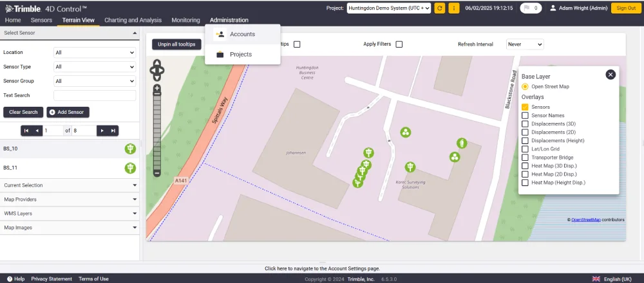Tick the Apply Filters checkbox

[399, 44]
